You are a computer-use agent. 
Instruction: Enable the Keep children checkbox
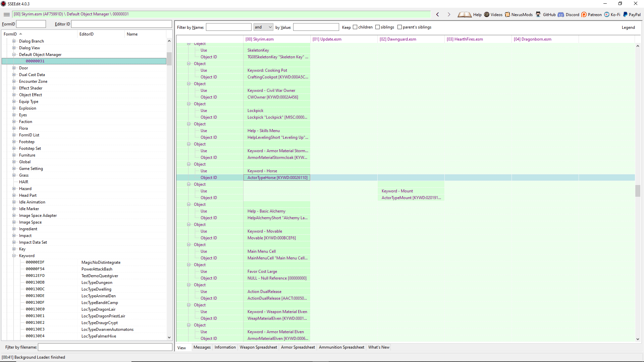(355, 27)
